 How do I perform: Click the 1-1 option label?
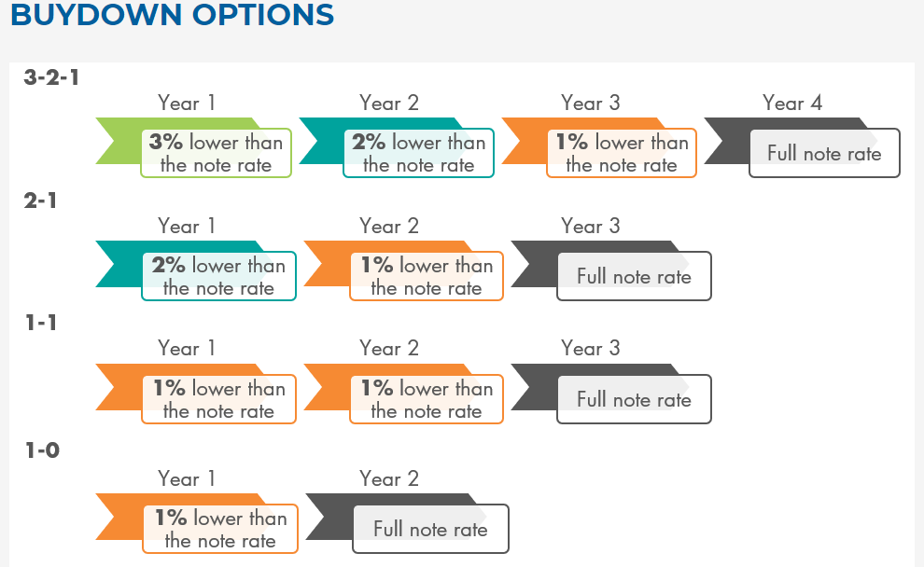tap(41, 322)
